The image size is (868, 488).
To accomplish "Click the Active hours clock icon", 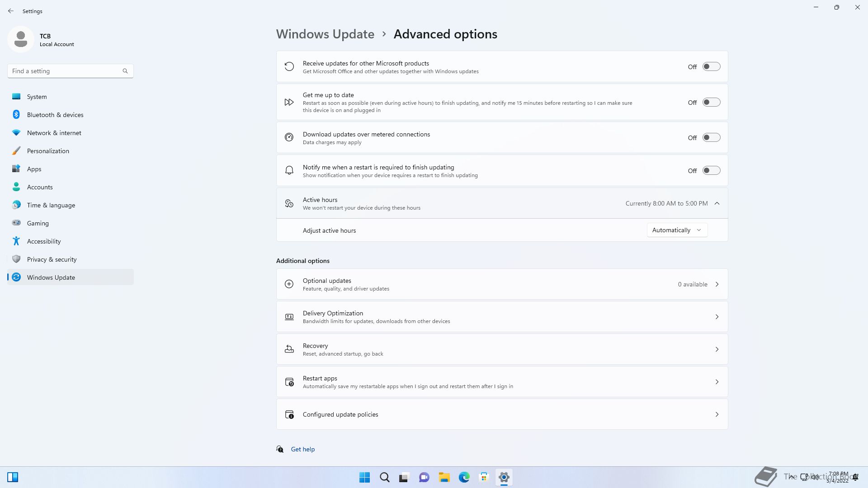I will [289, 203].
